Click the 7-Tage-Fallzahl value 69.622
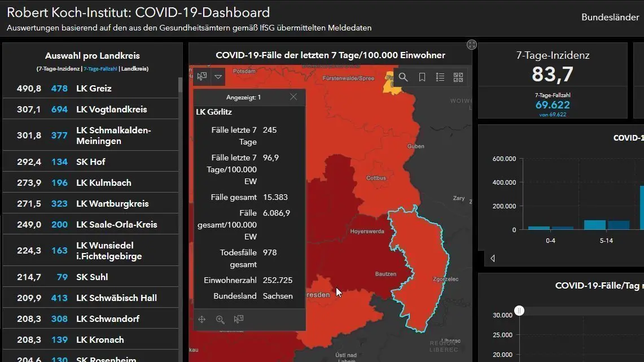Screen dimensions: 644x362 [x=553, y=105]
